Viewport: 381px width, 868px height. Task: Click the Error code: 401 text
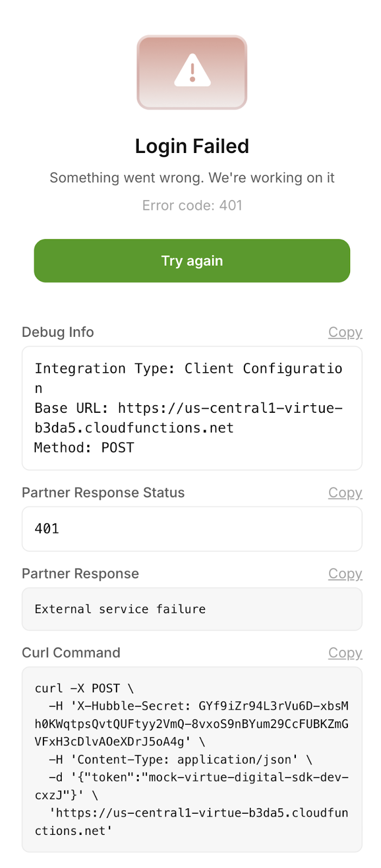[x=192, y=206]
